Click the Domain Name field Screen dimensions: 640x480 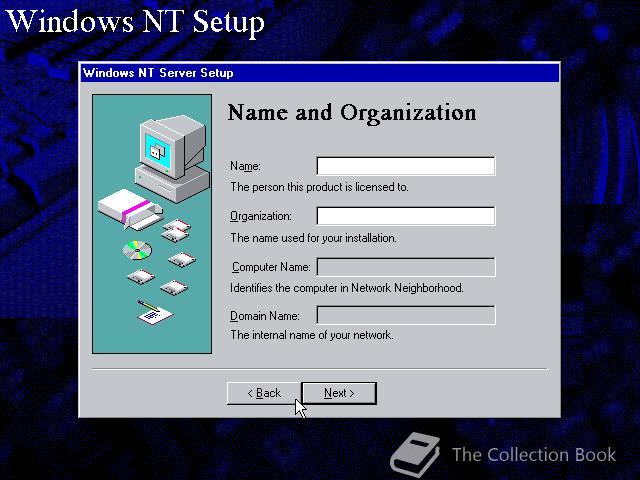[x=406, y=316]
